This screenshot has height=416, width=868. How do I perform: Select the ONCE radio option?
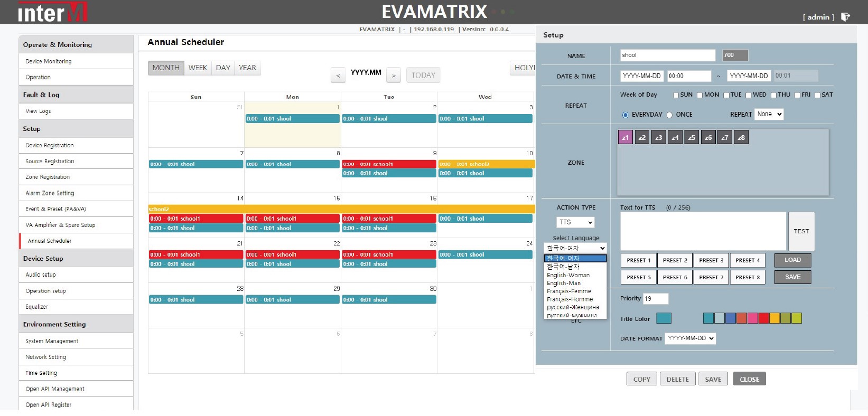(669, 115)
